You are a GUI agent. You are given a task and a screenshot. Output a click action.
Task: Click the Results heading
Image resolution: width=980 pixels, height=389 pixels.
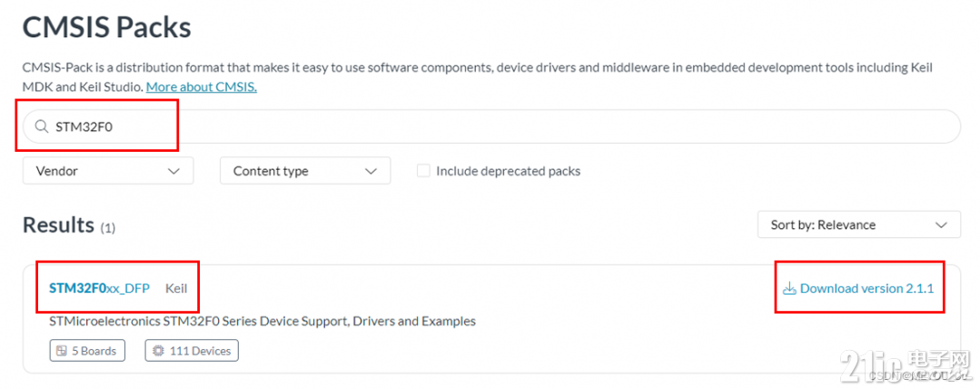(58, 225)
